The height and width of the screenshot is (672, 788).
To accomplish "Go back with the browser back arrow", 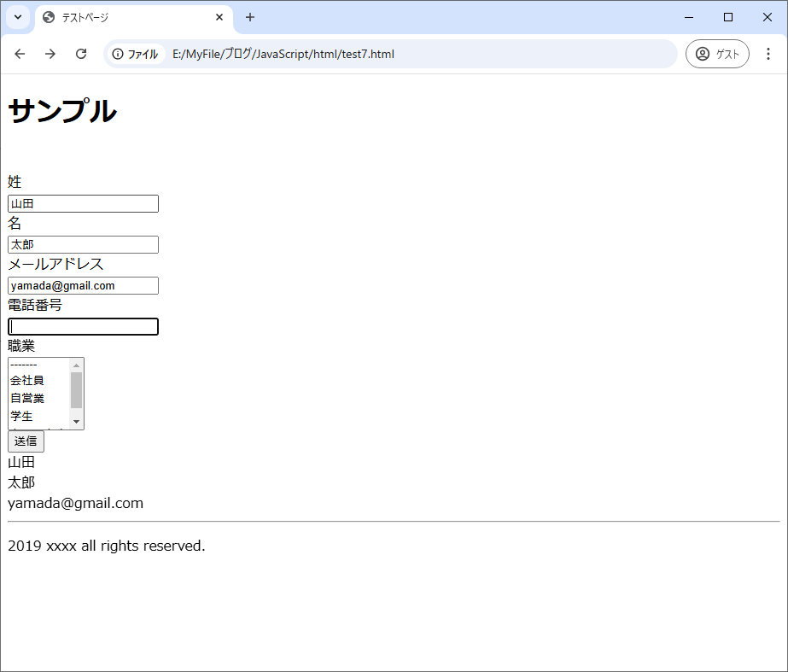I will [x=20, y=54].
